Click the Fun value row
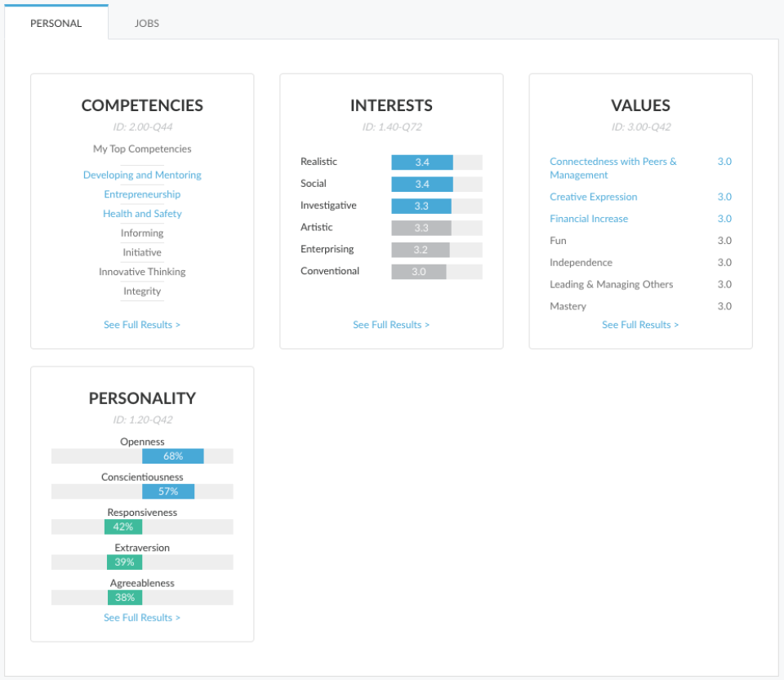Viewport: 784px width, 680px height. click(x=640, y=241)
